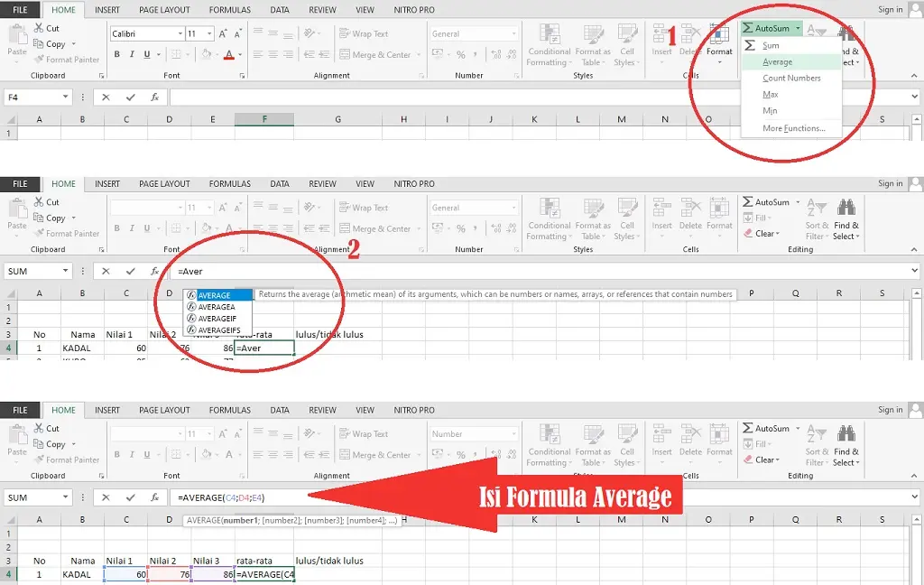Open the FILE tab in the middle Excel window
This screenshot has height=585, width=924.
click(x=20, y=183)
